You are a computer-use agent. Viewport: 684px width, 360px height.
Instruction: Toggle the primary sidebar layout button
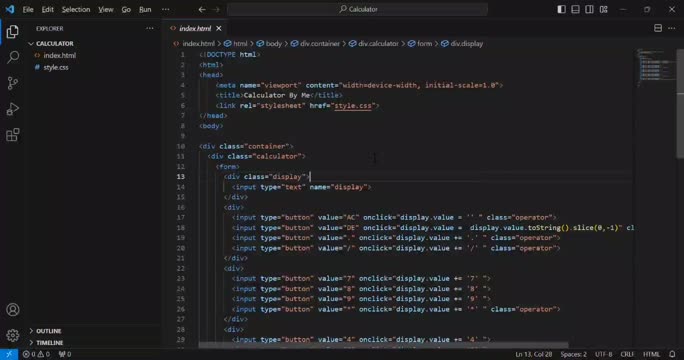561,9
